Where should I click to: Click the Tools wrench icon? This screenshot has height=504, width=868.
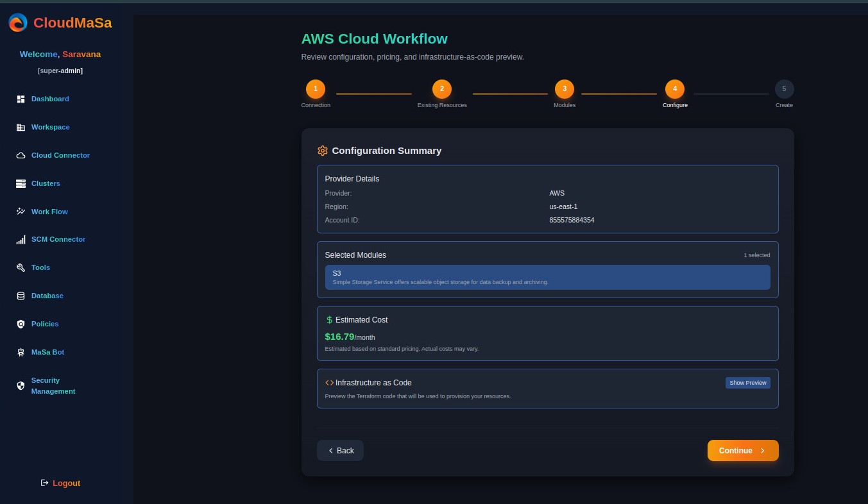tap(21, 267)
